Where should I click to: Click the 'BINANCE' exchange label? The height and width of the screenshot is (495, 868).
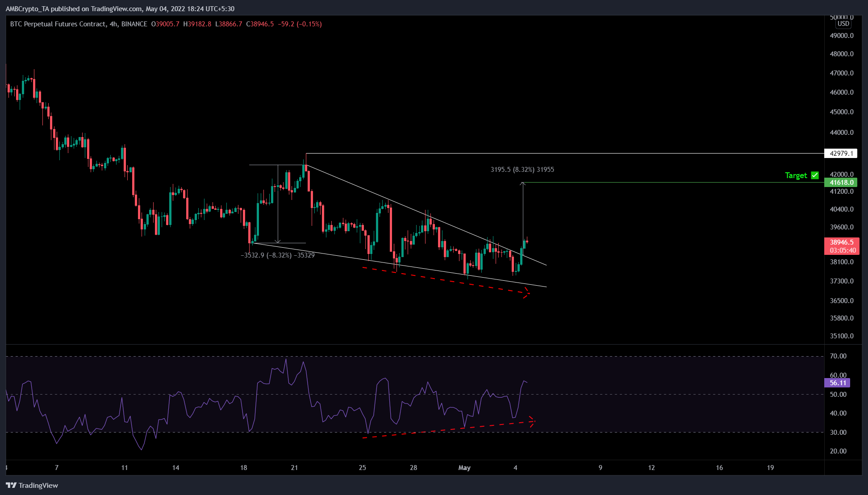click(134, 24)
